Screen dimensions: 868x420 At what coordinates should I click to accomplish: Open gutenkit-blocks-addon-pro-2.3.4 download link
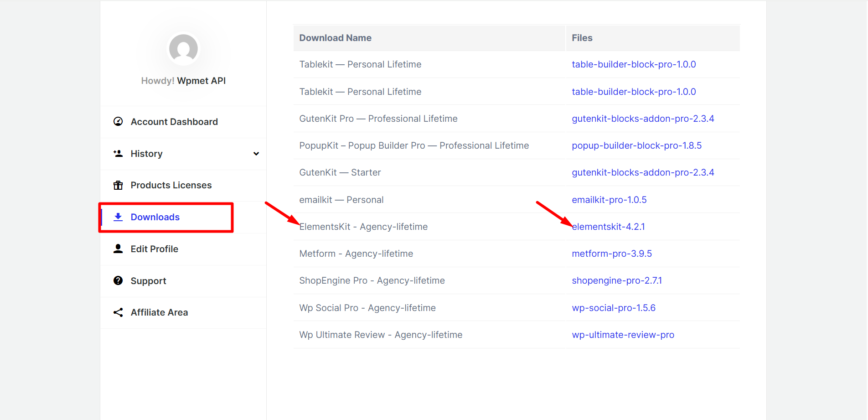click(643, 118)
